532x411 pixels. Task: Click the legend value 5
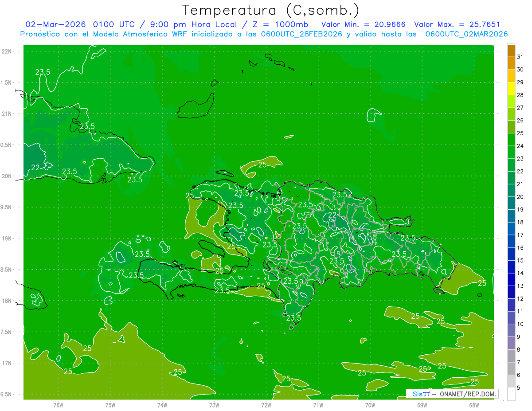(x=518, y=388)
